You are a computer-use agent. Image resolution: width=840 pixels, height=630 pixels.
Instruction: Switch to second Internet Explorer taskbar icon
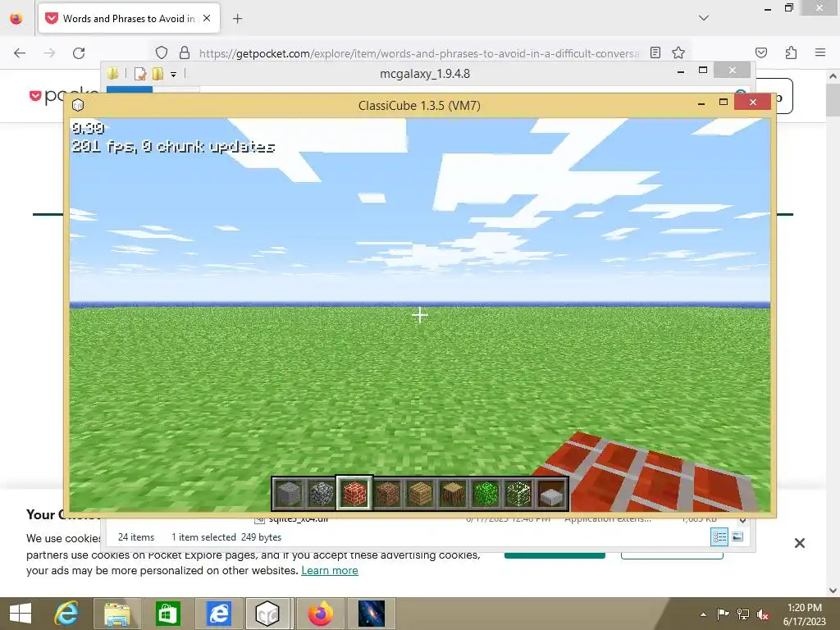pos(218,614)
